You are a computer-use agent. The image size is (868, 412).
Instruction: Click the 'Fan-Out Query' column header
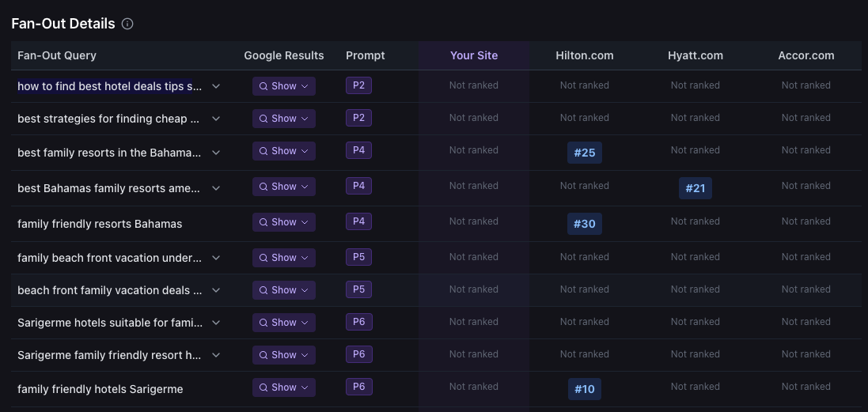57,55
